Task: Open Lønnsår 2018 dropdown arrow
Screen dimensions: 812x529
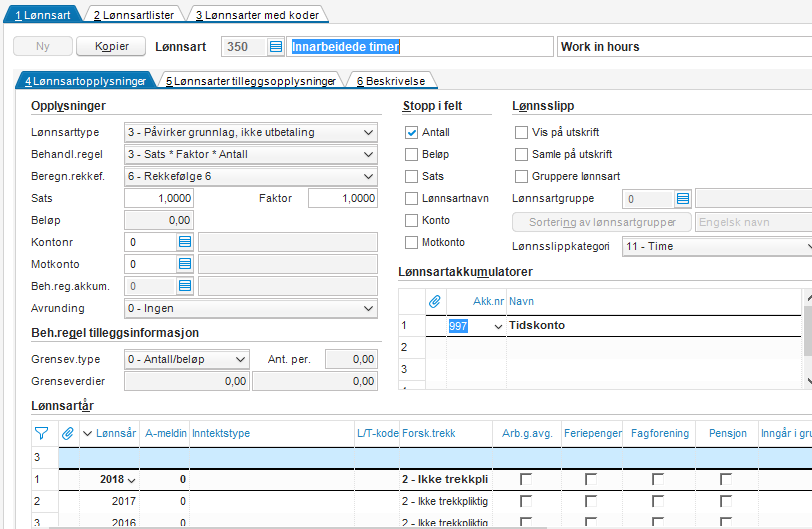Action: coord(132,480)
